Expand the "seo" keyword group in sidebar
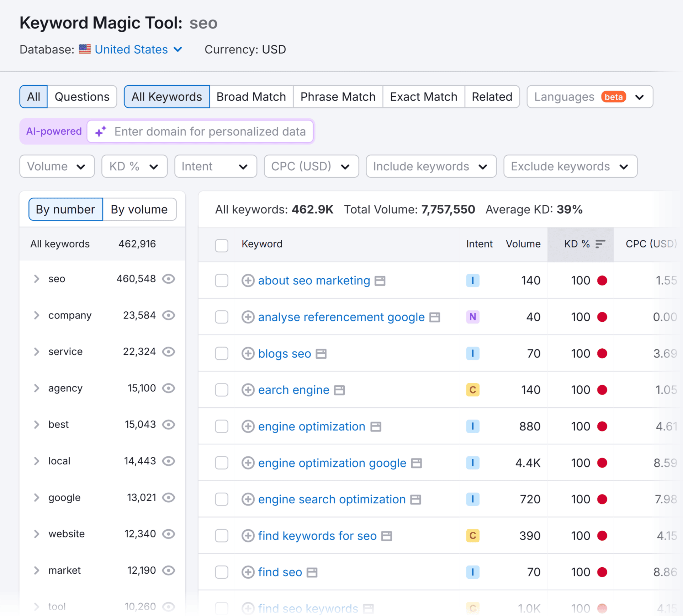 pos(37,279)
